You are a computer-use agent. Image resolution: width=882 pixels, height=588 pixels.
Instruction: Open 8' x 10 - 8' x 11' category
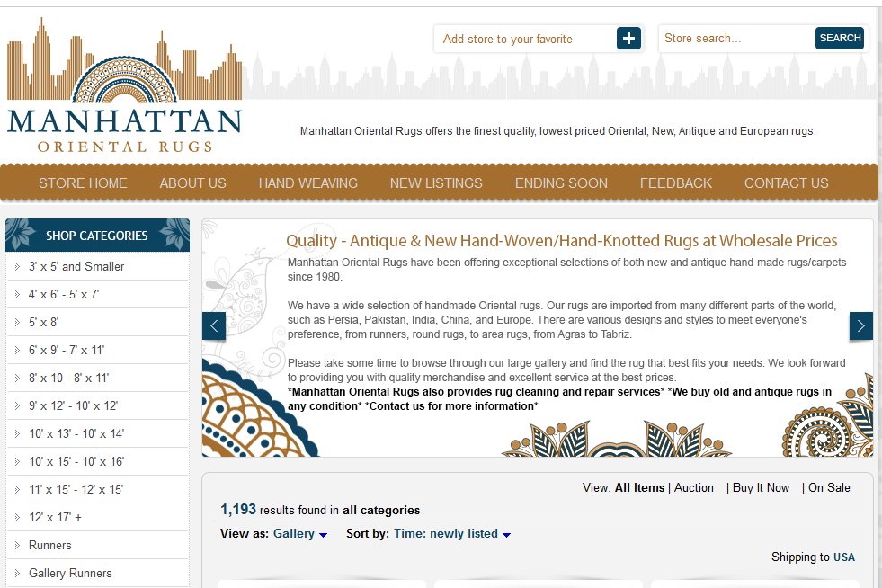68,379
